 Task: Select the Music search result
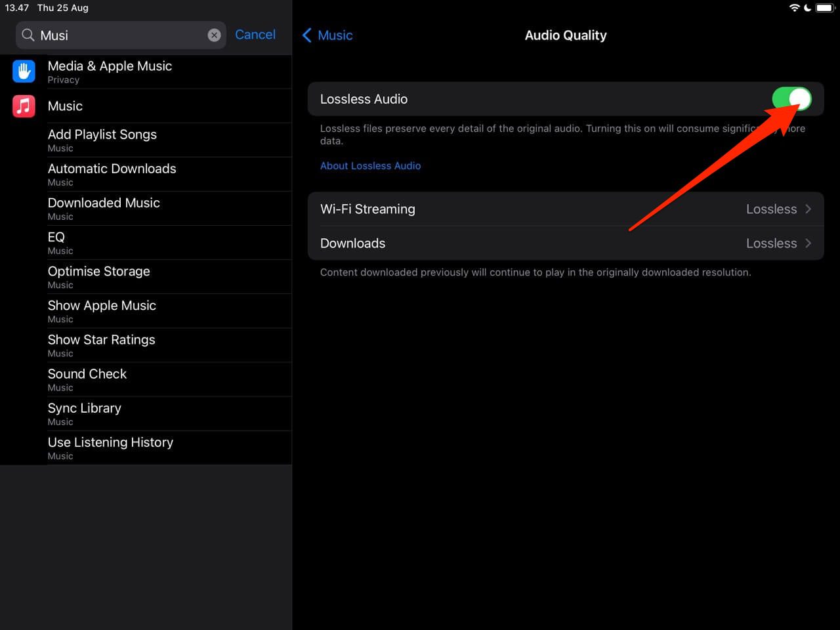pos(146,106)
